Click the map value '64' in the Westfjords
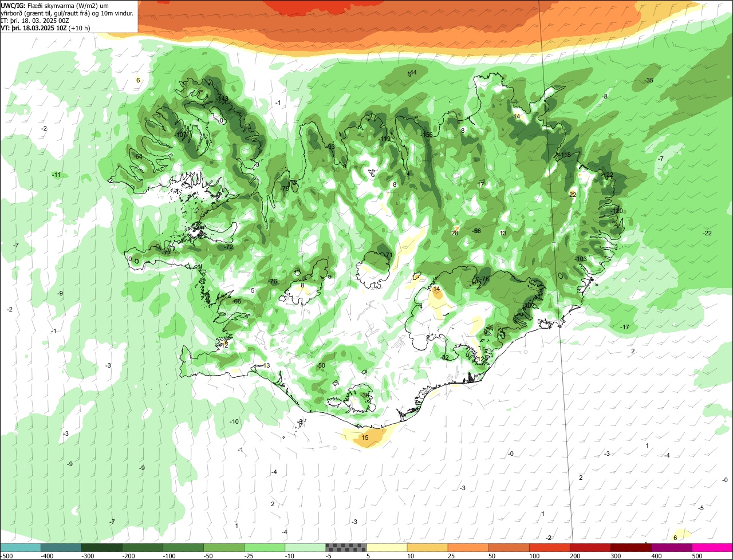 (139, 156)
